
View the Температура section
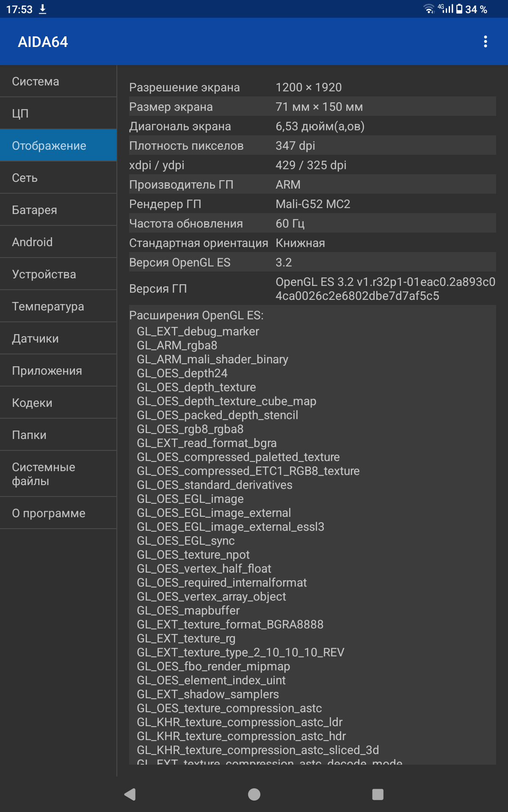58,306
